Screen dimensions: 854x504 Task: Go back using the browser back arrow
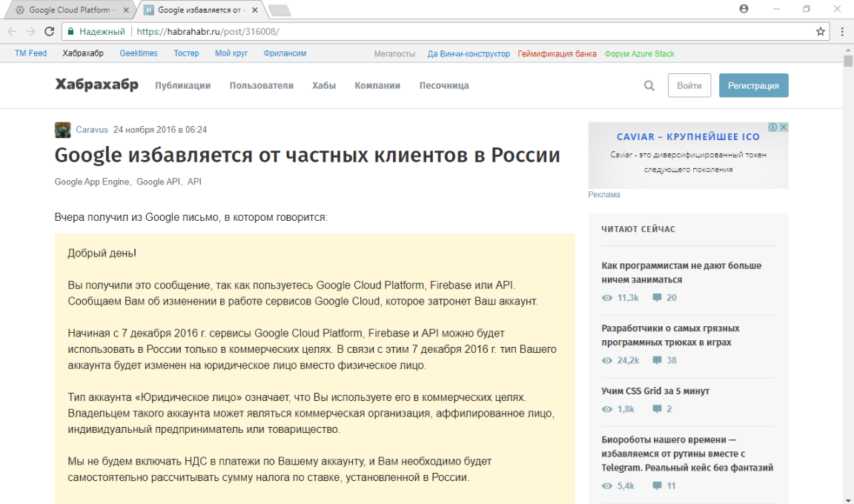click(12, 32)
